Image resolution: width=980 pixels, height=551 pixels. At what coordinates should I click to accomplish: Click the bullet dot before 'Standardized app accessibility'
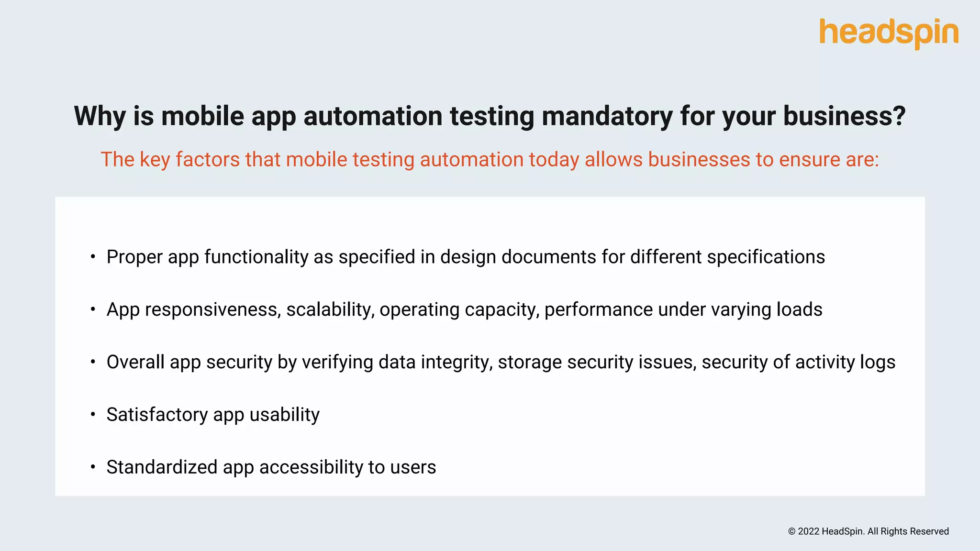[93, 467]
